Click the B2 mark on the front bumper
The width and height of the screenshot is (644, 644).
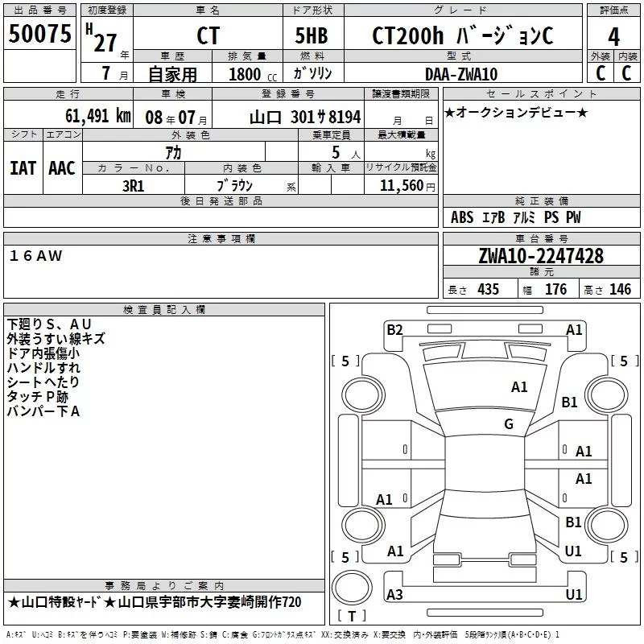[x=394, y=330]
